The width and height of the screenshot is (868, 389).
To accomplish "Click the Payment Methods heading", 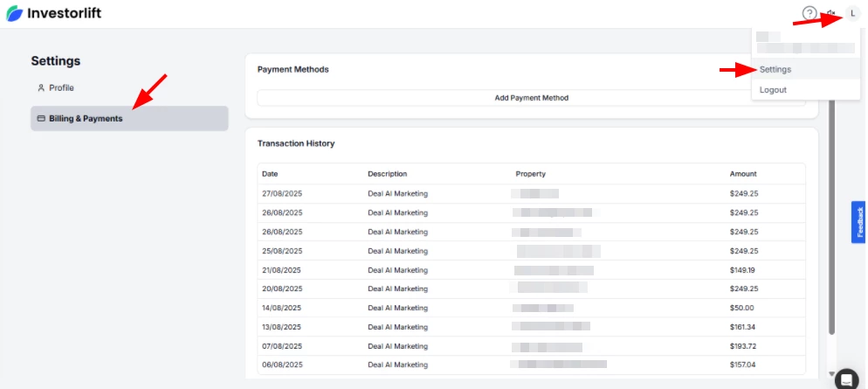I will pyautogui.click(x=293, y=69).
